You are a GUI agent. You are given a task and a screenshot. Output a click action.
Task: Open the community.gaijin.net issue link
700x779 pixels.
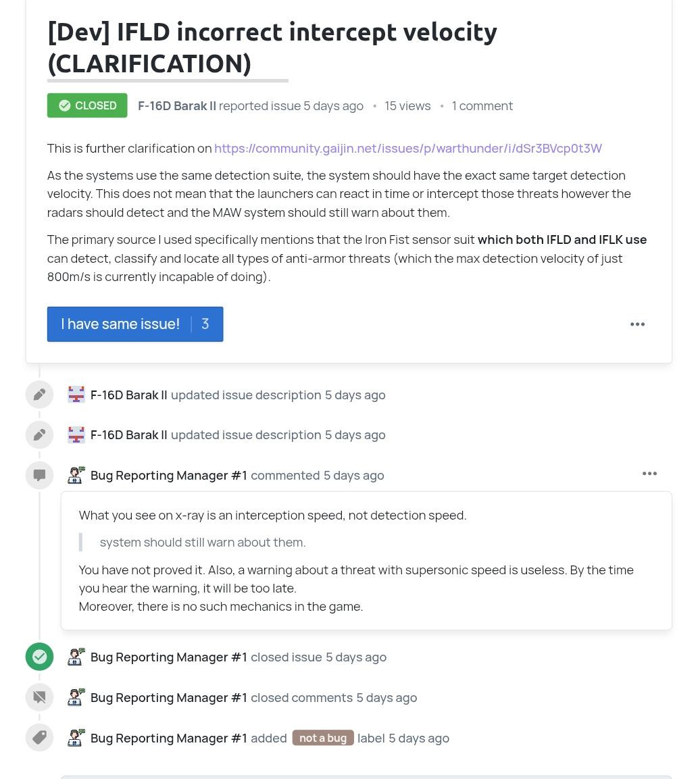point(407,148)
